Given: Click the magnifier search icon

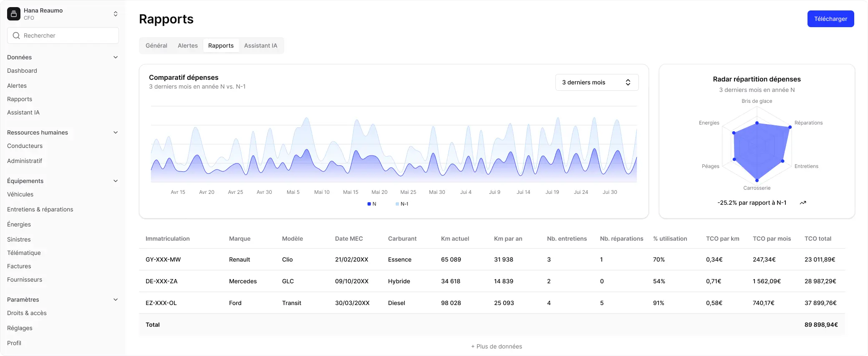Looking at the screenshot, I should [16, 36].
